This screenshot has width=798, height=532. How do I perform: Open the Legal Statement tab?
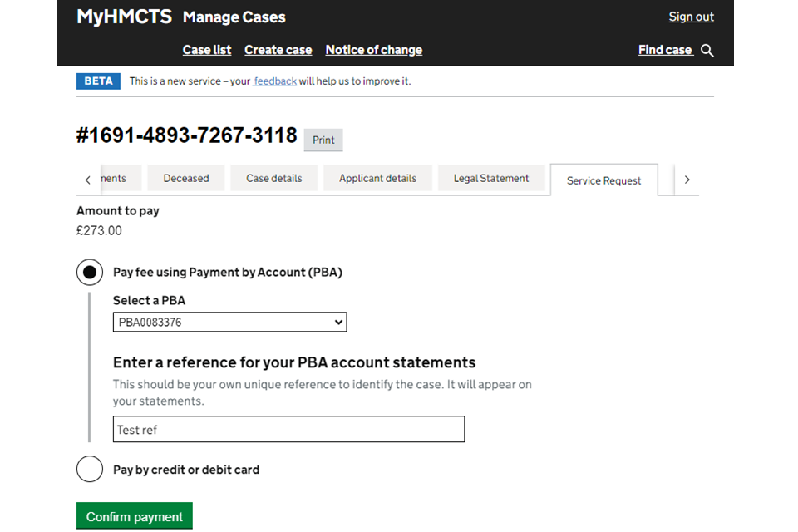(491, 178)
